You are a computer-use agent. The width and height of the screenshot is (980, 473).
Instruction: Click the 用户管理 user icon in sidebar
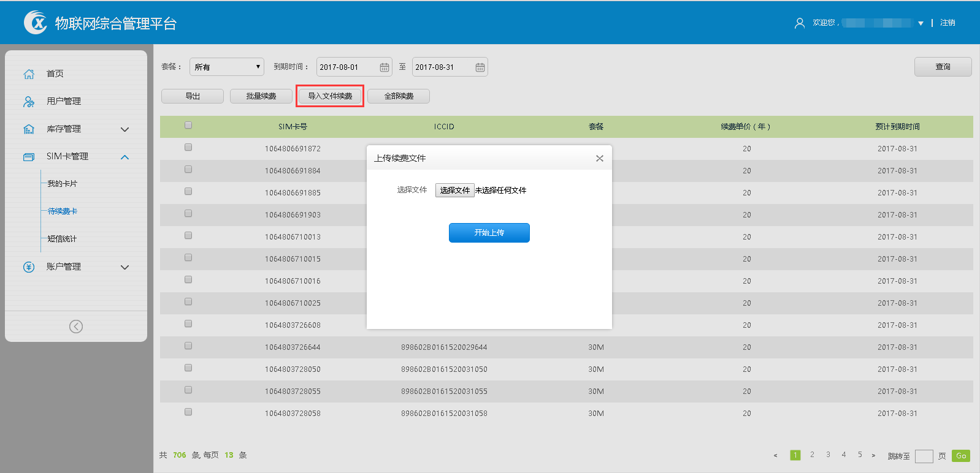point(29,102)
